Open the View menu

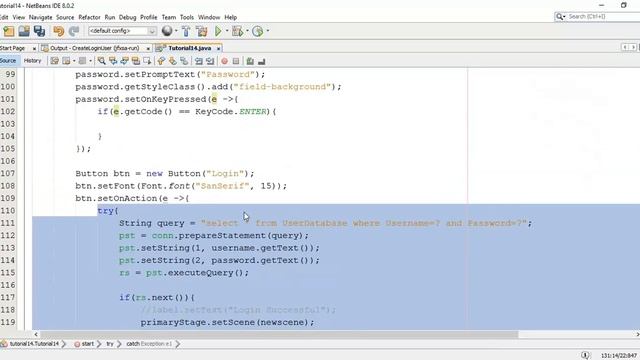19,17
